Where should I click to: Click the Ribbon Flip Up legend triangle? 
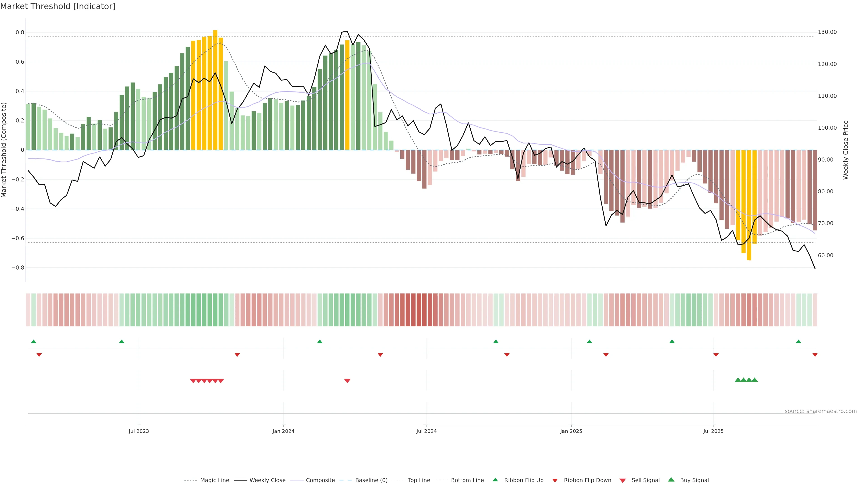pos(495,480)
